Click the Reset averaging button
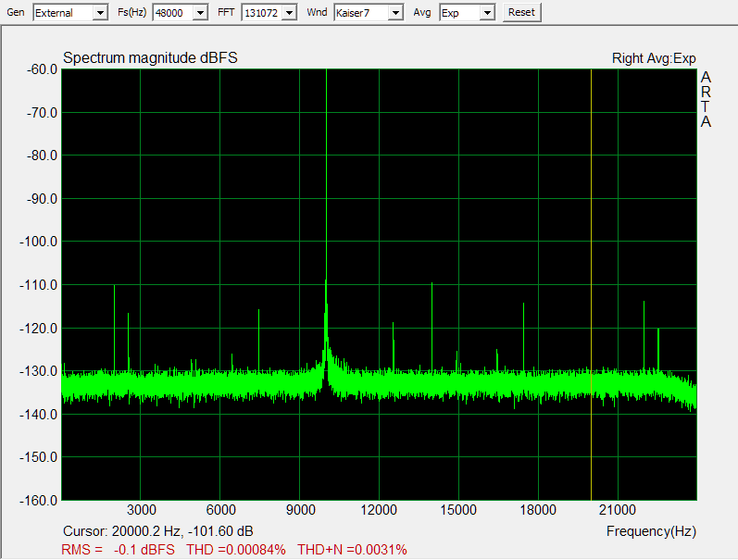The height and width of the screenshot is (560, 738). 522,12
